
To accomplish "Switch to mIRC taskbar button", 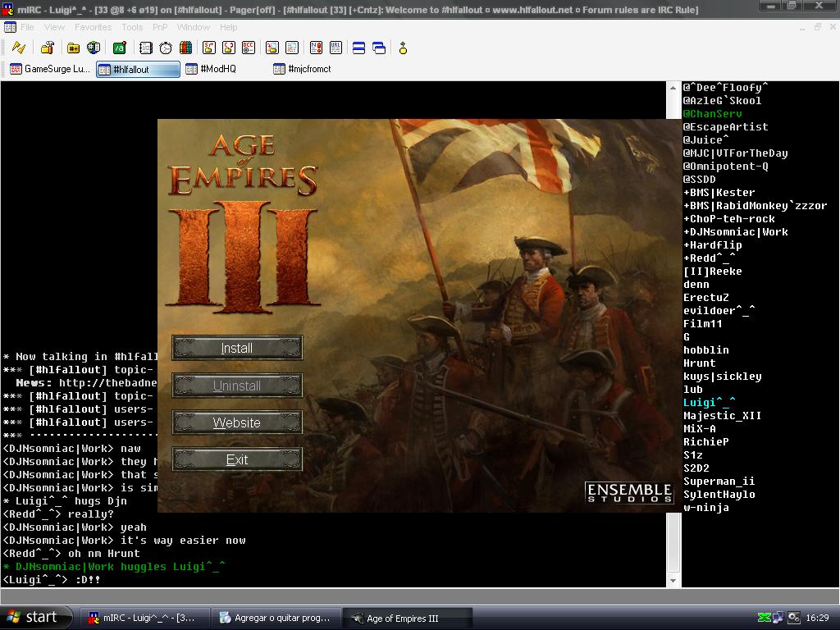I will point(144,619).
